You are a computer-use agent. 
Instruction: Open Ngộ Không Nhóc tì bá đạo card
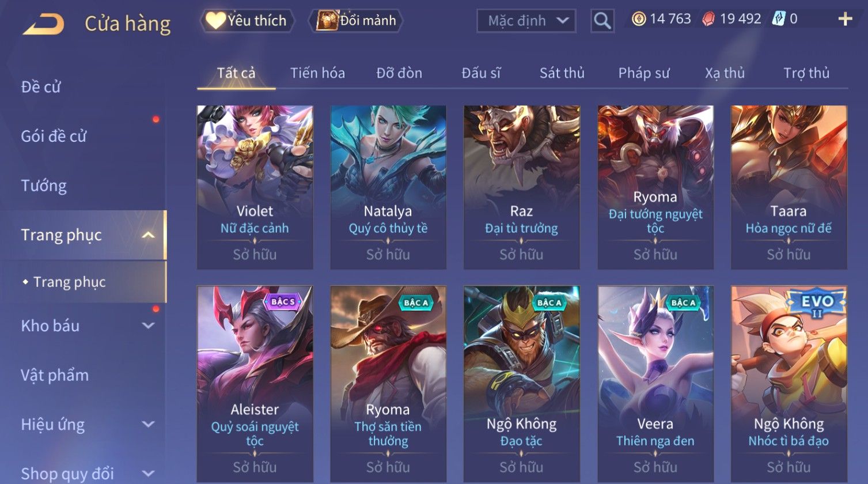pos(789,384)
